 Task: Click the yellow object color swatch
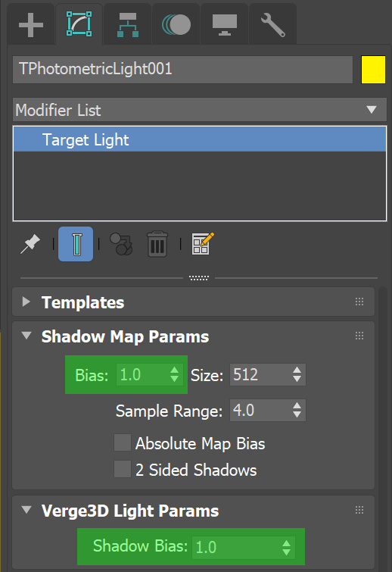(373, 70)
